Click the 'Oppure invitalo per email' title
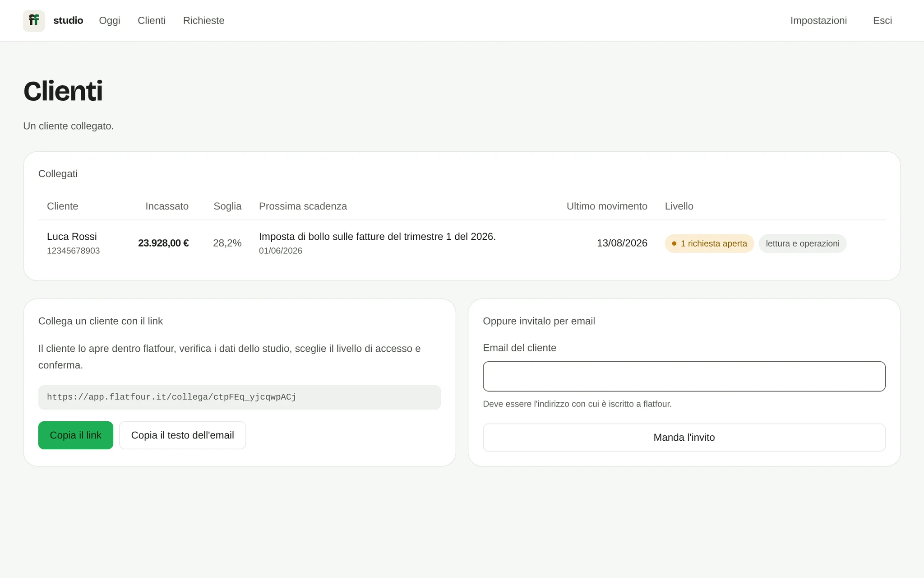924x578 pixels. point(539,321)
